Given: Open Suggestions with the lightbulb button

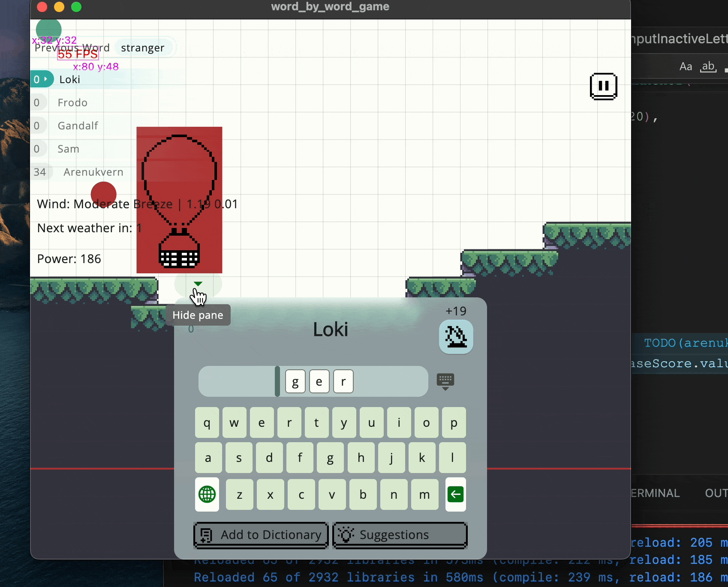Looking at the screenshot, I should 400,535.
